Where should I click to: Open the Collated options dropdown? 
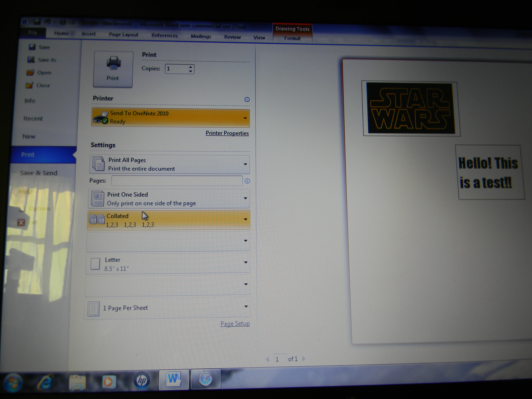pos(169,220)
